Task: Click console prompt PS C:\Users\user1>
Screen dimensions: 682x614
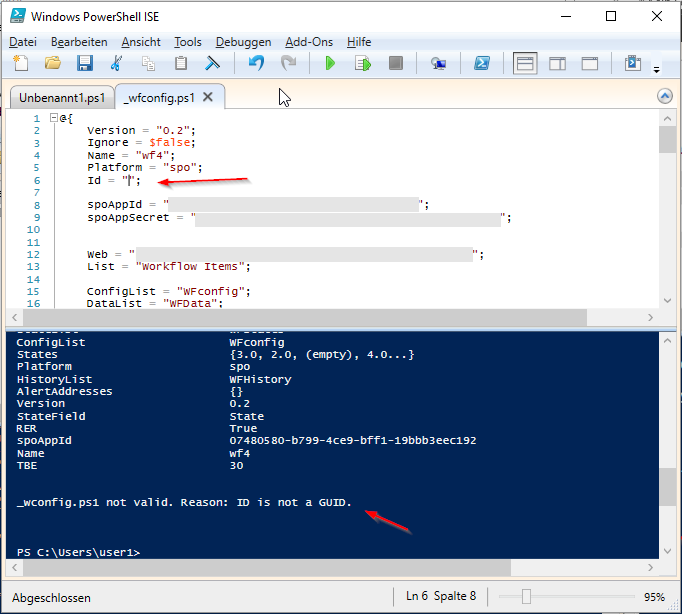Action: point(78,552)
